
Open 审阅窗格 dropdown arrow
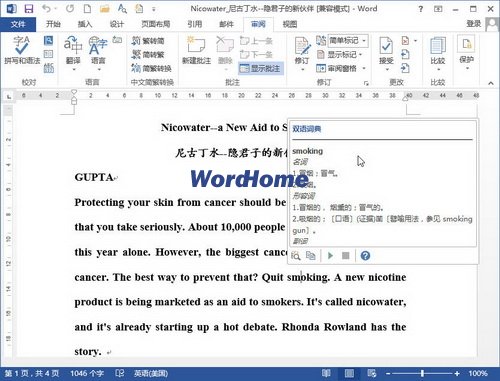point(364,68)
